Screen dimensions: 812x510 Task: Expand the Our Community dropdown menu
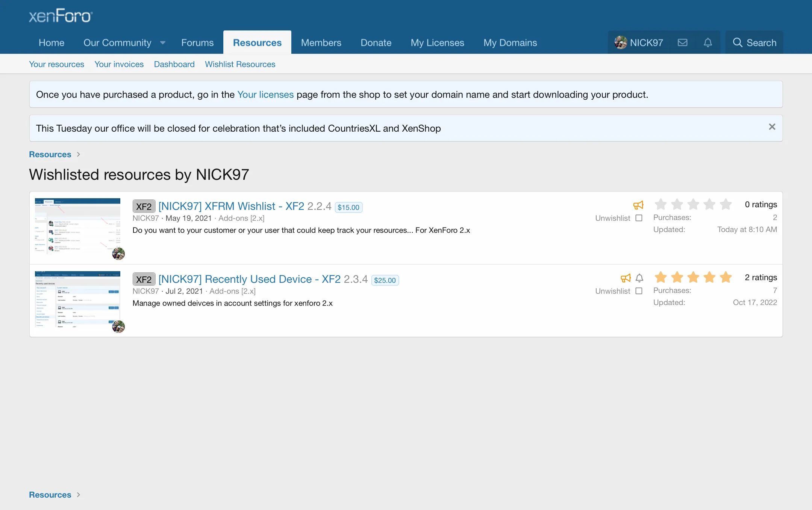[163, 42]
